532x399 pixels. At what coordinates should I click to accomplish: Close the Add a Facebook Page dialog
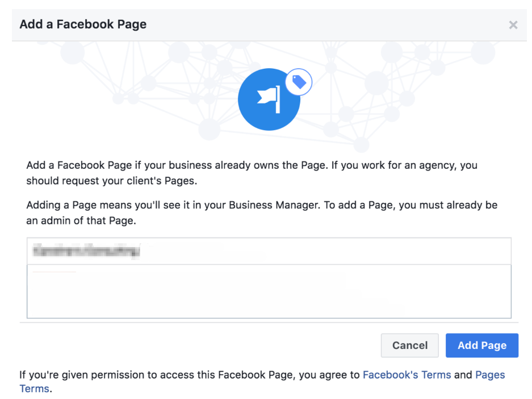pyautogui.click(x=513, y=25)
